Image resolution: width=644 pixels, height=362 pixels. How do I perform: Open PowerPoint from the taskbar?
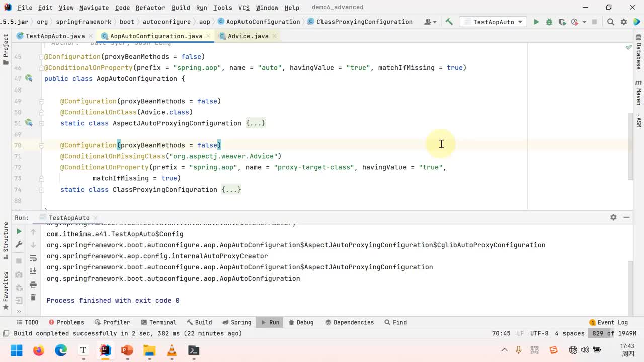coord(127,350)
